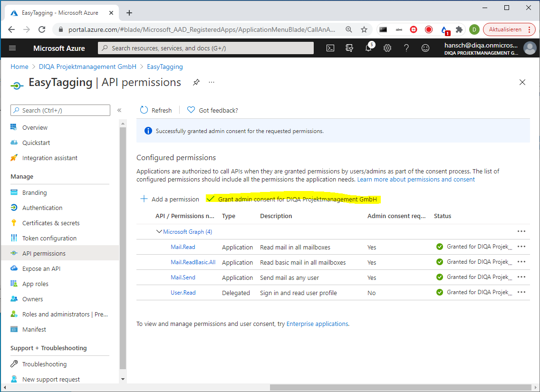Click the help question mark icon

pyautogui.click(x=406, y=48)
